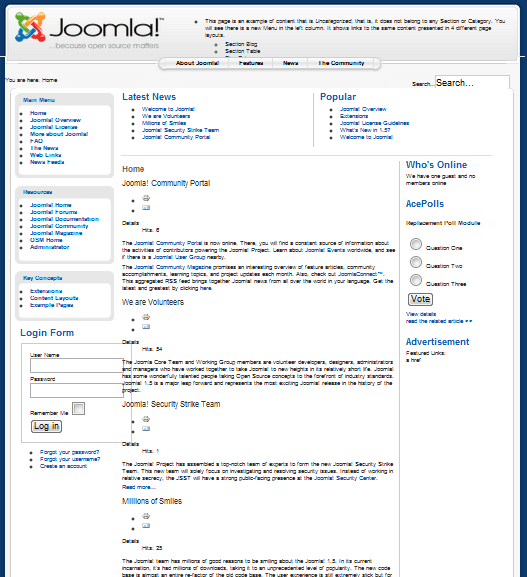Open Joomla! Community Magazine inline link
The height and width of the screenshot is (577, 527).
(x=173, y=267)
